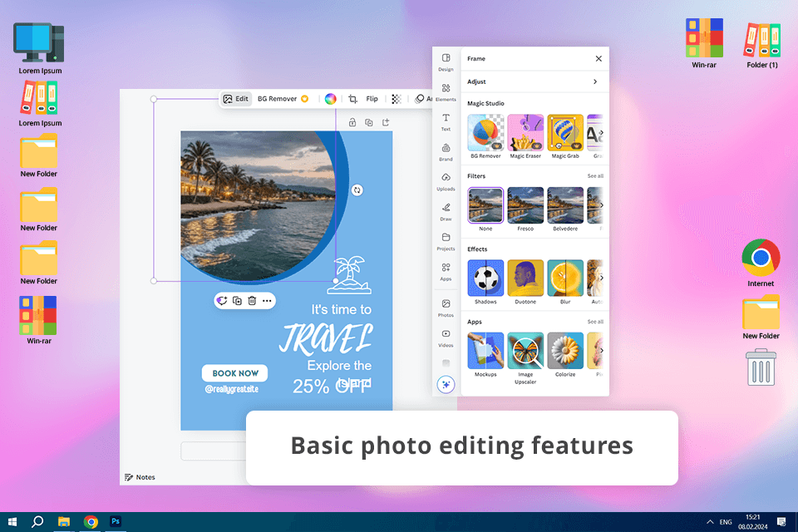Open the Apps sidebar icon
The width and height of the screenshot is (798, 532).
[446, 272]
